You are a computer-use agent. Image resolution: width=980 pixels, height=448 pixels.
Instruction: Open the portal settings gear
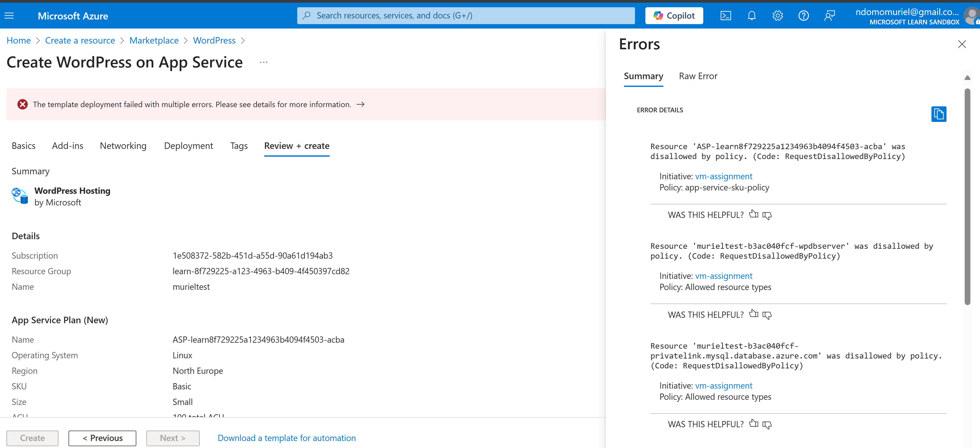pos(777,16)
